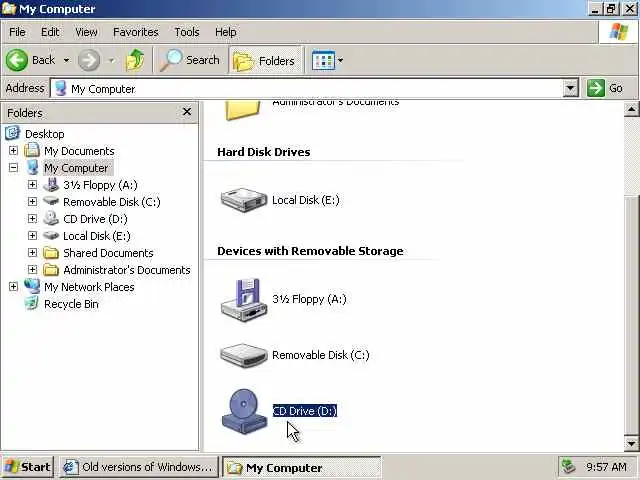Click the 9:57 AM clock
Screen dimensions: 640x480
606,467
